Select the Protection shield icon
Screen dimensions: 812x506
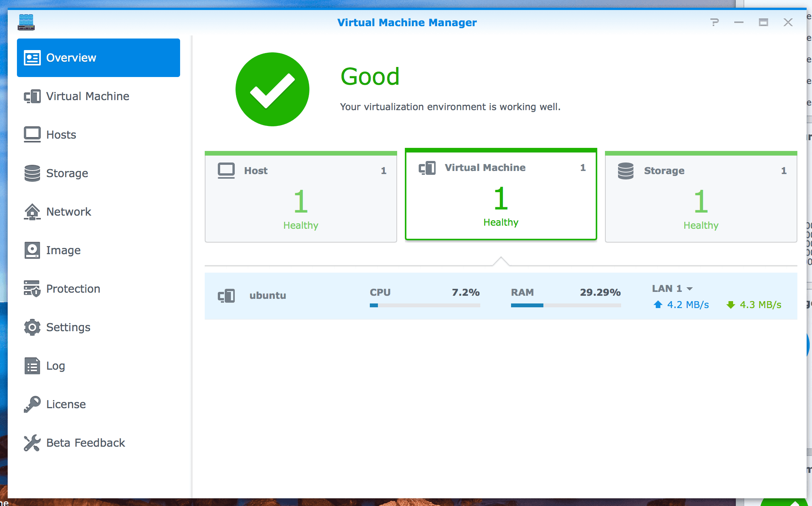pyautogui.click(x=32, y=289)
